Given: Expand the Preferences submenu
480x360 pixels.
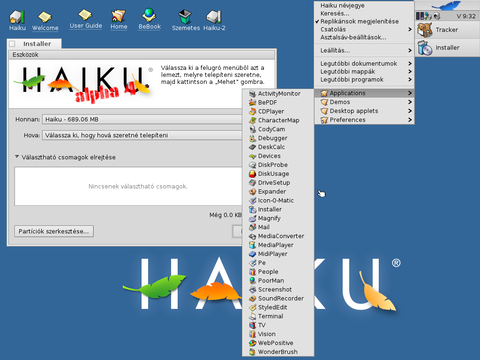Looking at the screenshot, I should [364, 120].
